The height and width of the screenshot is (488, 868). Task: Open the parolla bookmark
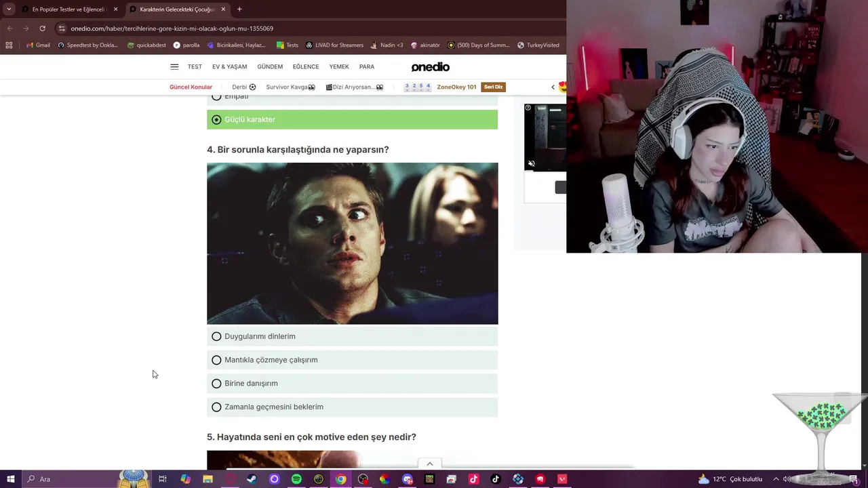[186, 45]
